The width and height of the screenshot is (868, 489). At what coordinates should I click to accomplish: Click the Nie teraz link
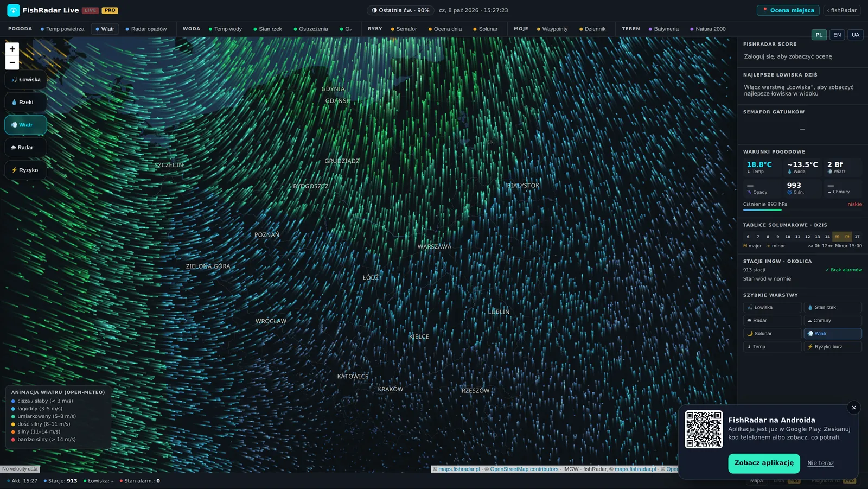[x=820, y=463]
